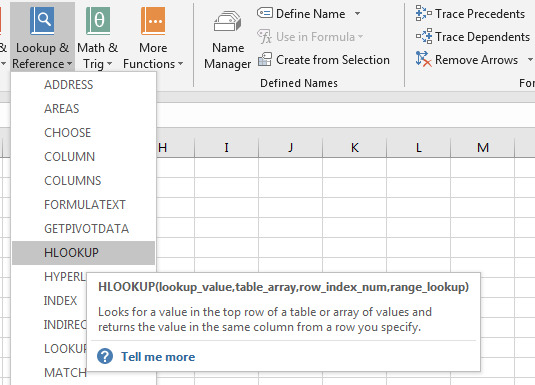Viewport: 535px width, 385px height.
Task: Select the Trace Dependents icon
Action: point(423,36)
